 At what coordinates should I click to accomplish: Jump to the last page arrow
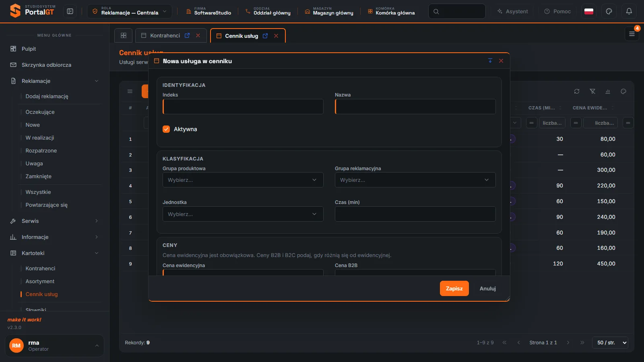(582, 343)
